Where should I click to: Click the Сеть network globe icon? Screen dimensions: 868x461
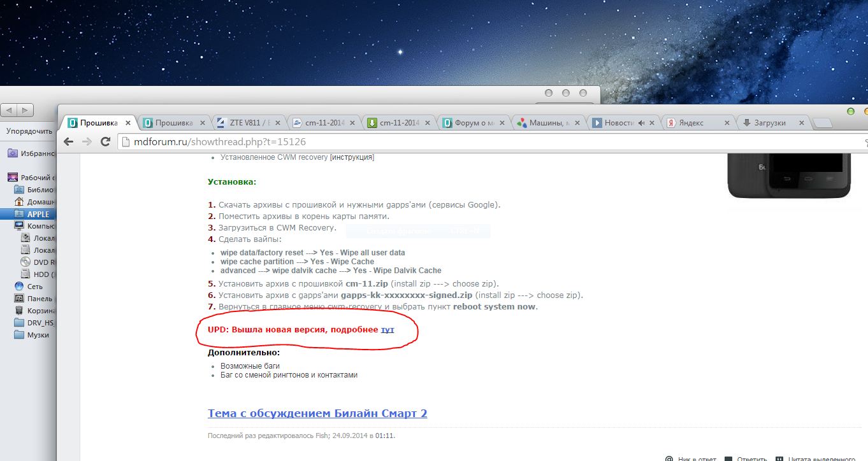tap(19, 287)
